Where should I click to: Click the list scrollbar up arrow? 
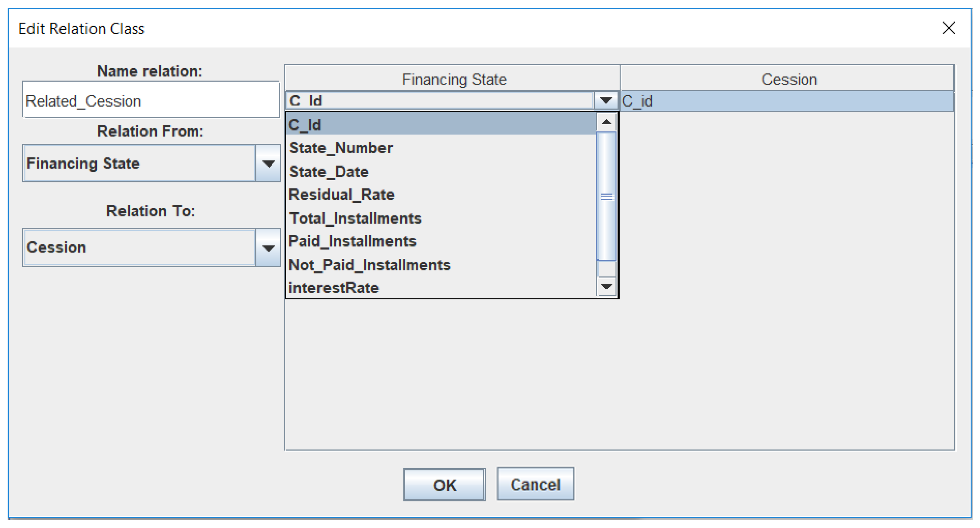tap(606, 122)
